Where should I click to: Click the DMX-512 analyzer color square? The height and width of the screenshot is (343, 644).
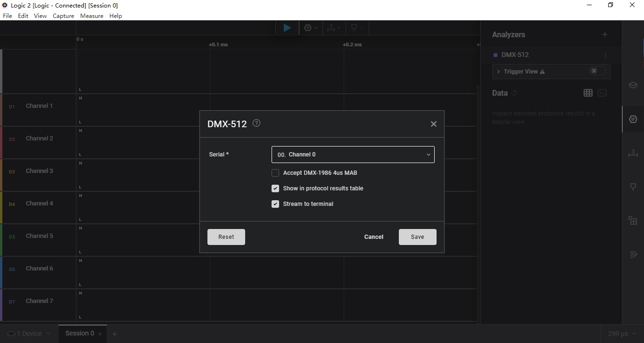(x=495, y=55)
